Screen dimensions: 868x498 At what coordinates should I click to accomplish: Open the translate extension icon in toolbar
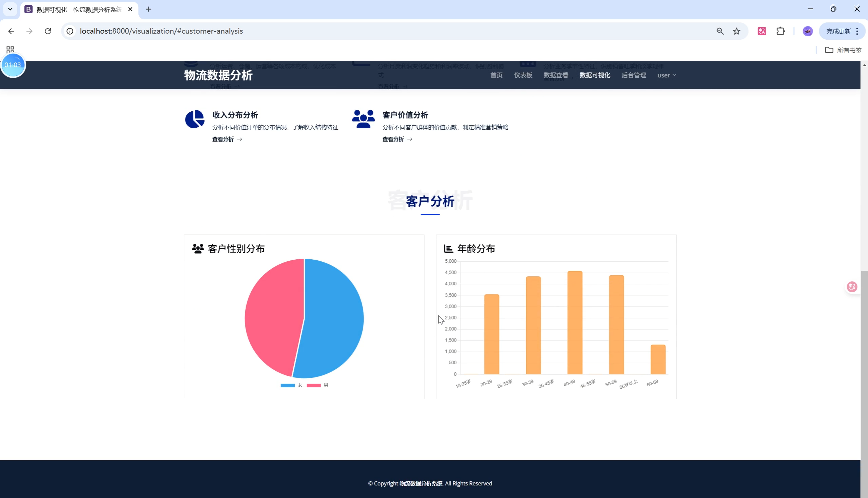coord(762,31)
